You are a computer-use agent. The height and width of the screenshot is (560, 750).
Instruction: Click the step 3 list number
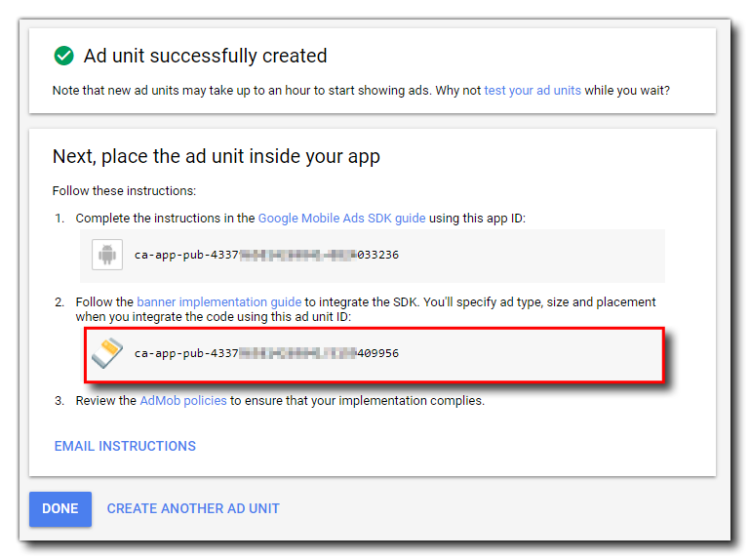(x=60, y=400)
